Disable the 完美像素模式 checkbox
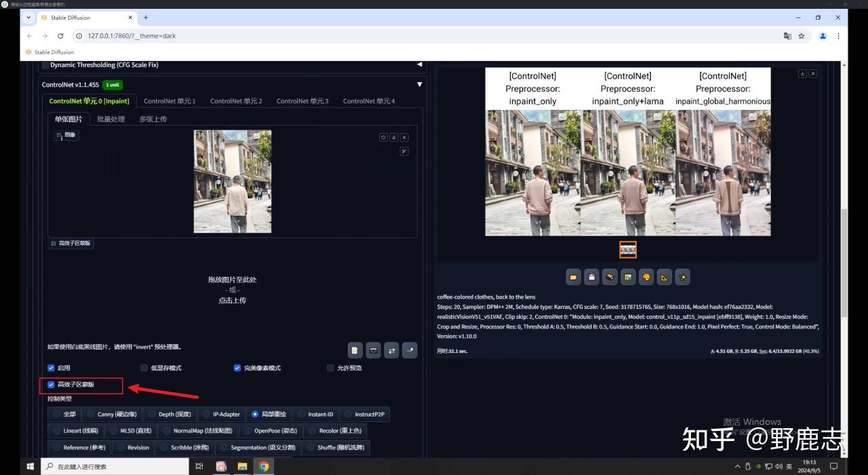The width and height of the screenshot is (868, 475). 237,368
